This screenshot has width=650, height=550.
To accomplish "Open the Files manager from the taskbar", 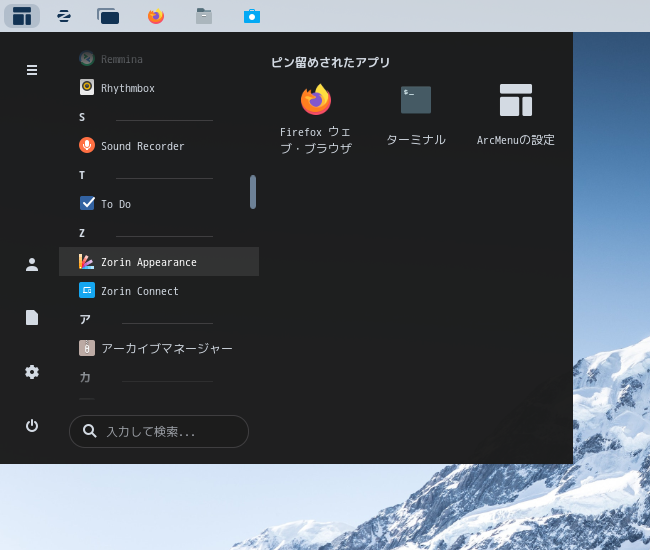I will (204, 16).
